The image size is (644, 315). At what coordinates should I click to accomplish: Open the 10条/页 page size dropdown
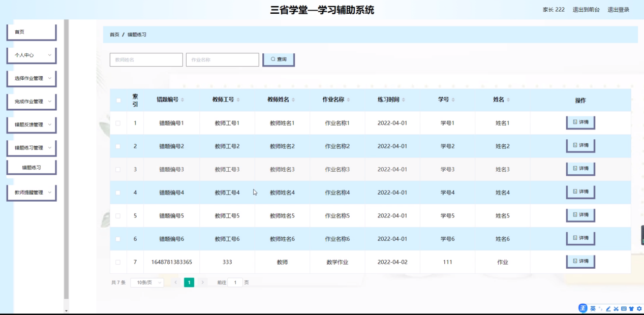(x=147, y=282)
